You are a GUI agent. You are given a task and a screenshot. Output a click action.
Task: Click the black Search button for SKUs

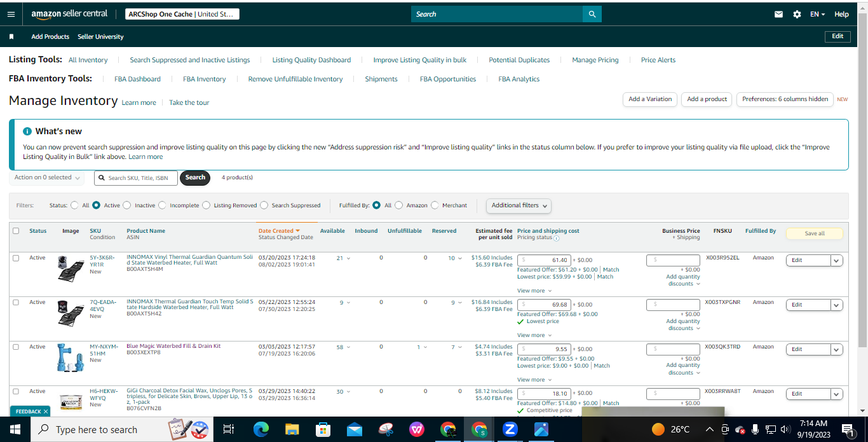(x=195, y=178)
